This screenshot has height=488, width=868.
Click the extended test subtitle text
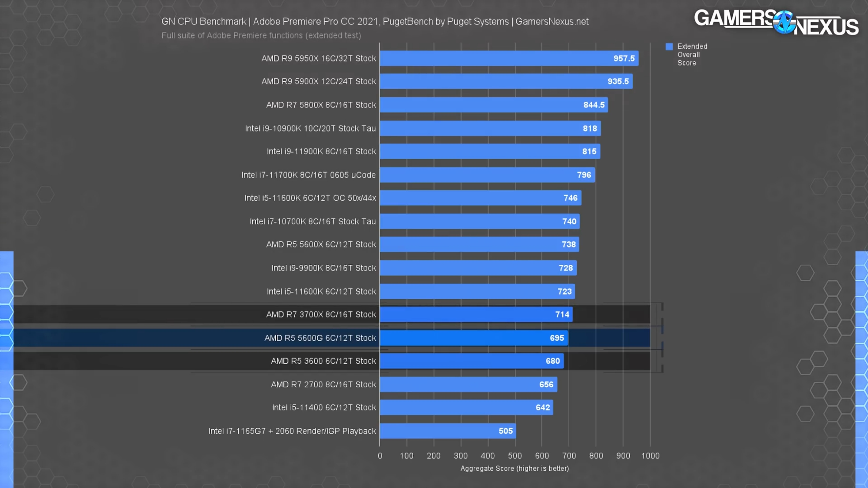[x=261, y=36]
